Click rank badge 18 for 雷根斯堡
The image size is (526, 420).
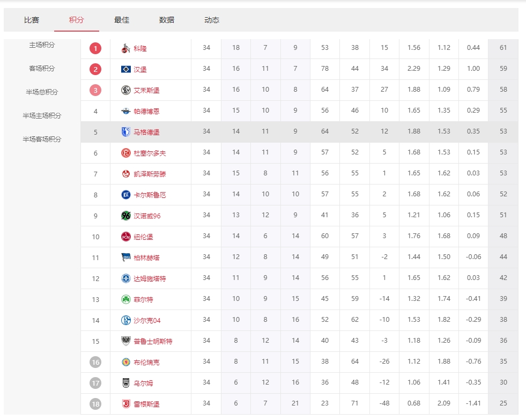click(95, 404)
